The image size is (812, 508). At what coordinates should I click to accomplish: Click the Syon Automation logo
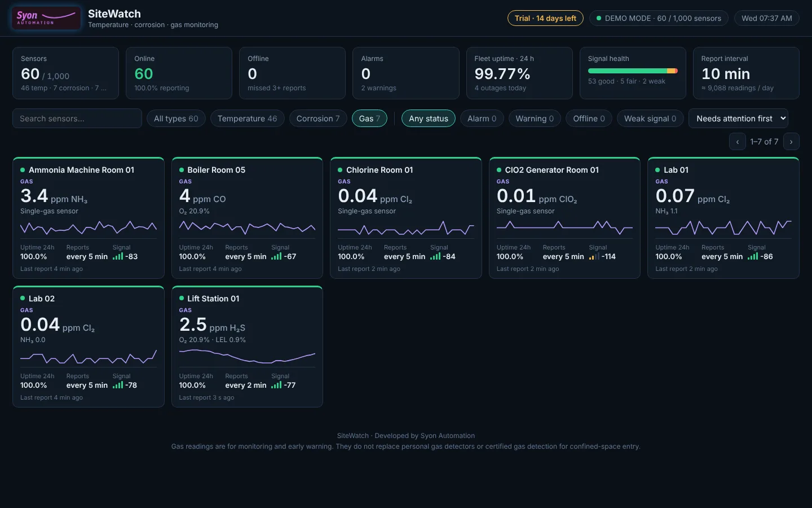pyautogui.click(x=46, y=18)
